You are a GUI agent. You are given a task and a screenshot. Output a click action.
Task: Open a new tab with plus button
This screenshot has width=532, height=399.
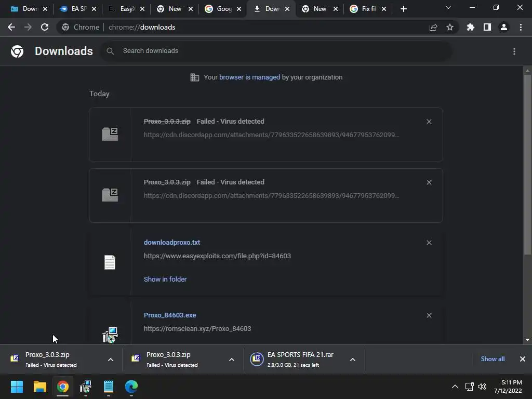click(403, 9)
